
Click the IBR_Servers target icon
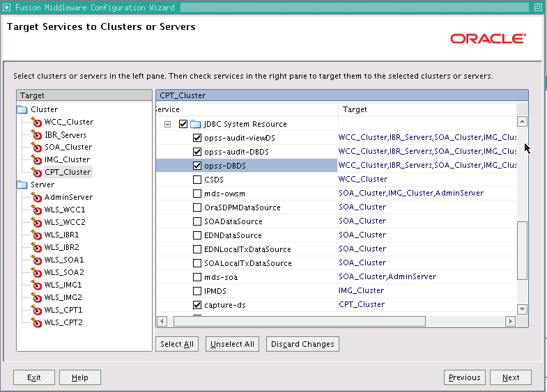(x=36, y=134)
